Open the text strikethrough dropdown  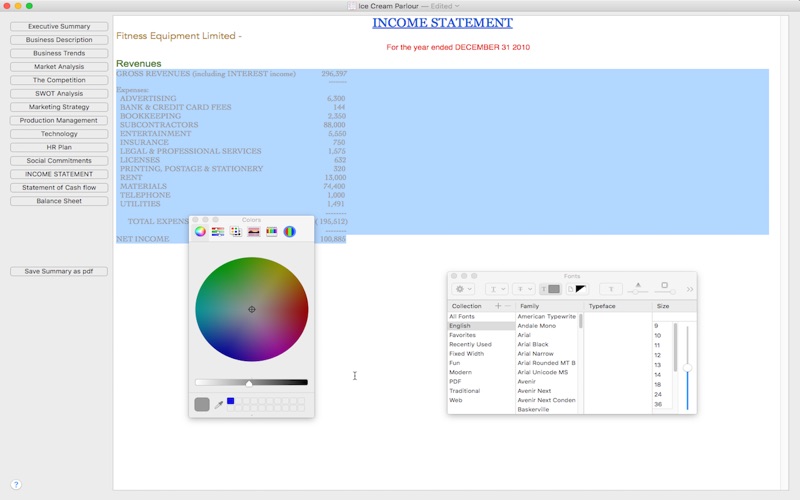coord(523,289)
